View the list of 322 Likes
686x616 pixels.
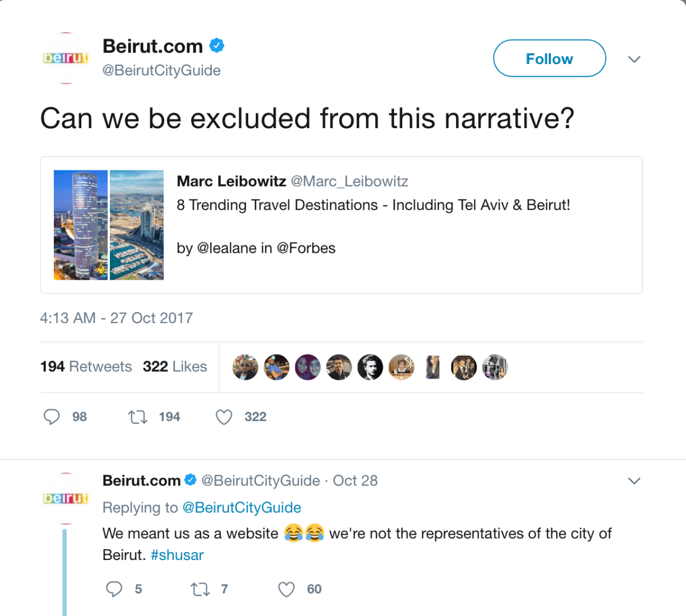pos(175,367)
